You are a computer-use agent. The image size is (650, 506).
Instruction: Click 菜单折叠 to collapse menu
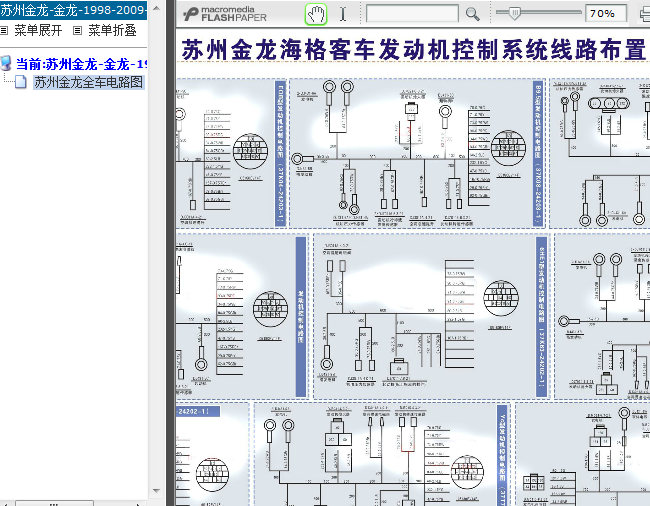pos(112,30)
